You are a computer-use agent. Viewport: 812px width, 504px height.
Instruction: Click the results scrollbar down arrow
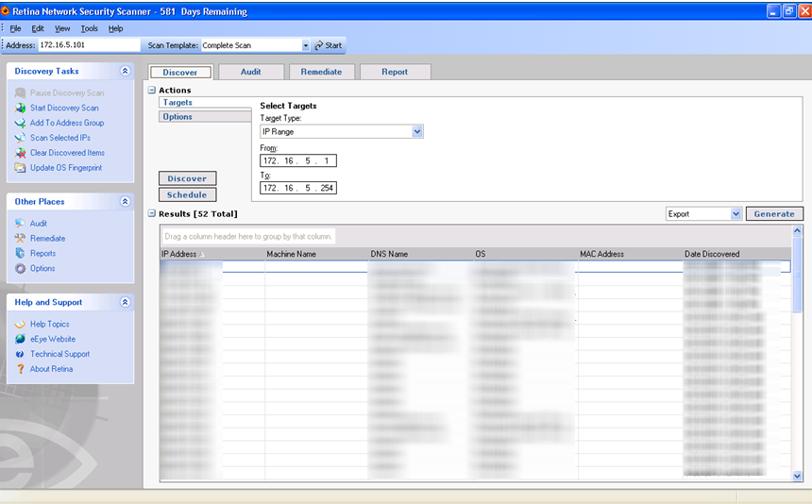797,476
